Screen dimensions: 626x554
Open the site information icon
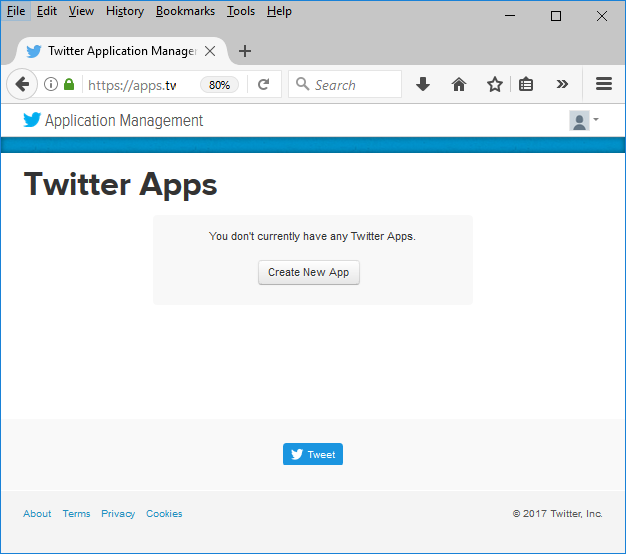pos(51,84)
